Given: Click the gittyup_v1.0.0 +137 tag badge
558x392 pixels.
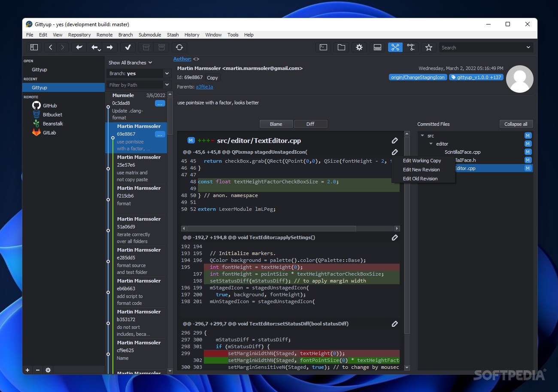Looking at the screenshot, I should pyautogui.click(x=476, y=77).
